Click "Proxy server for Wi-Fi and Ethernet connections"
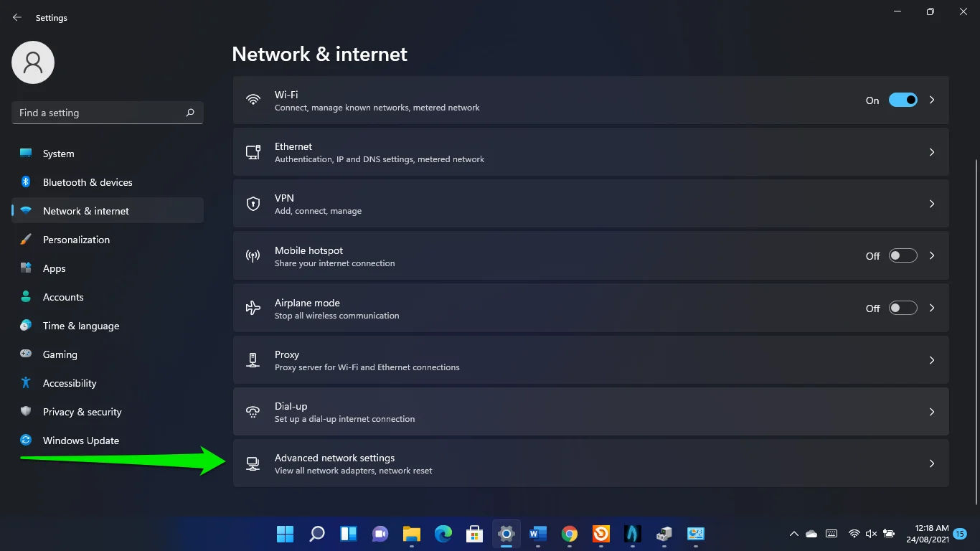This screenshot has height=551, width=980. pos(367,367)
